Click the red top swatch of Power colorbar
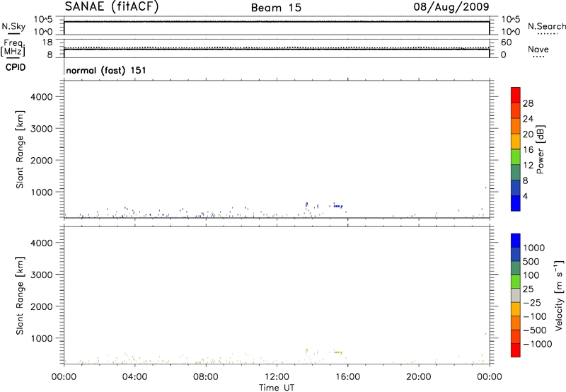 [x=516, y=96]
